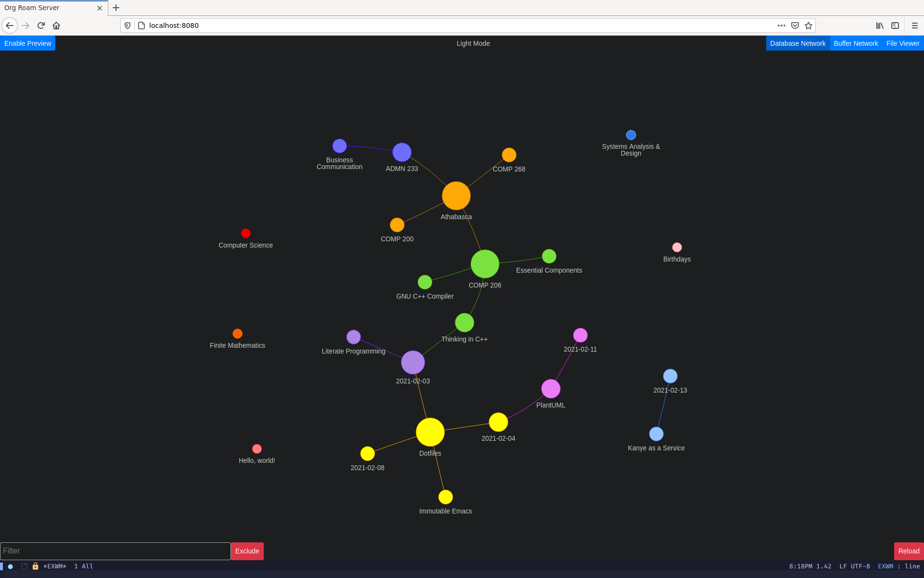This screenshot has height=578, width=924.
Task: Click the Computer Science red node
Action: click(245, 233)
